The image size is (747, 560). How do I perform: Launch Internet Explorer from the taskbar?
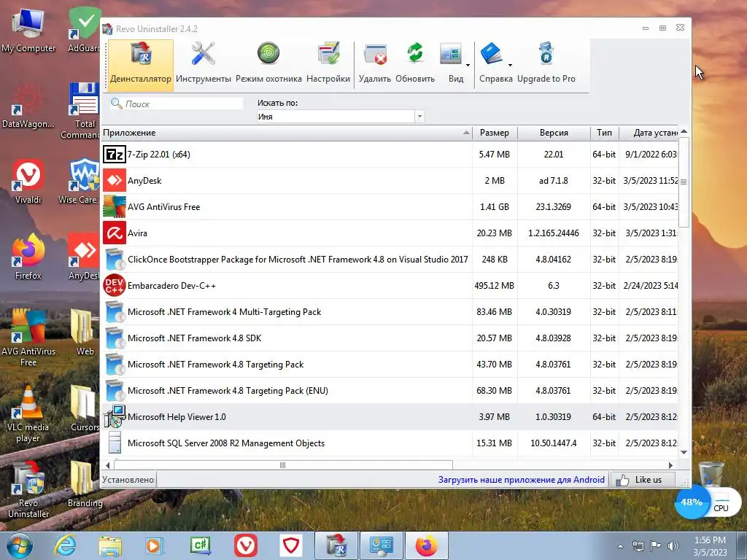tap(65, 545)
